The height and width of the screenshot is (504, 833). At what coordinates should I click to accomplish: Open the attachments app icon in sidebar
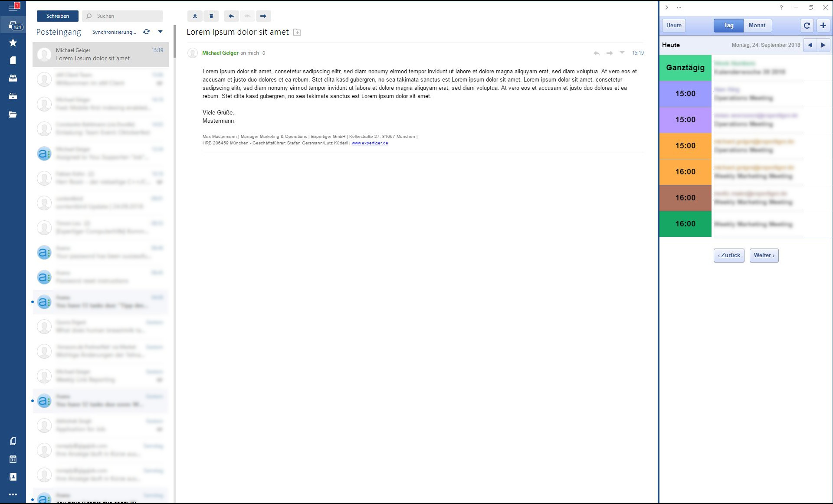(13, 441)
